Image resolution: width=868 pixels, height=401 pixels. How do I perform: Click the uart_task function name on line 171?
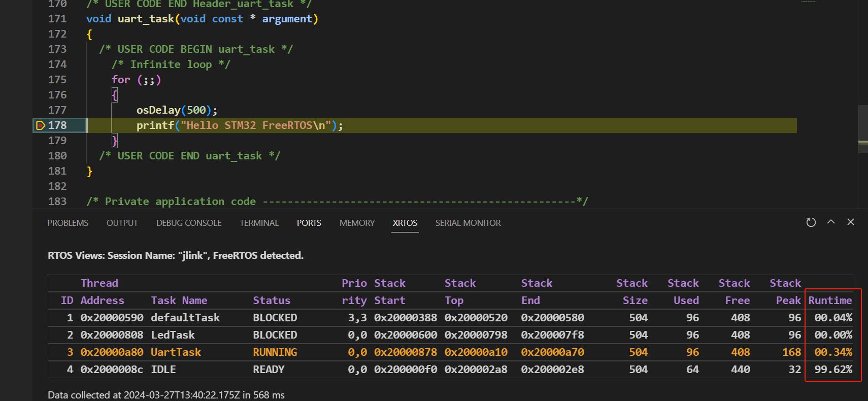tap(146, 19)
